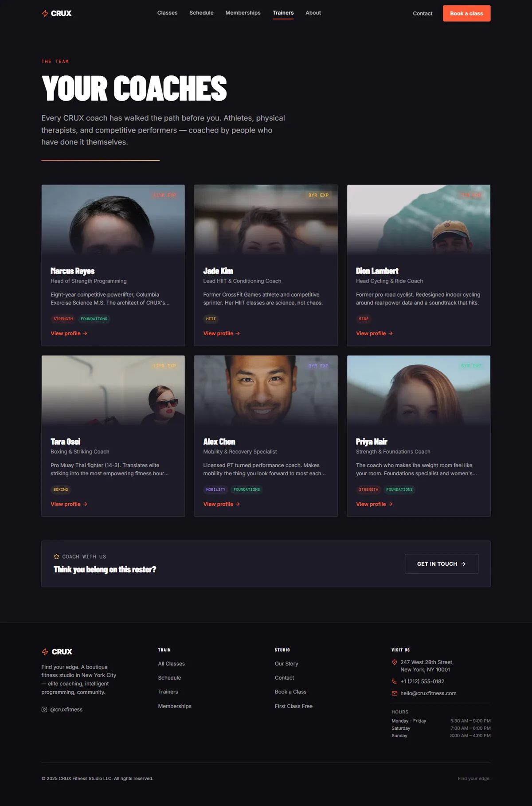Image resolution: width=532 pixels, height=806 pixels.
Task: View profile of Marcus Reyes
Action: pos(69,333)
